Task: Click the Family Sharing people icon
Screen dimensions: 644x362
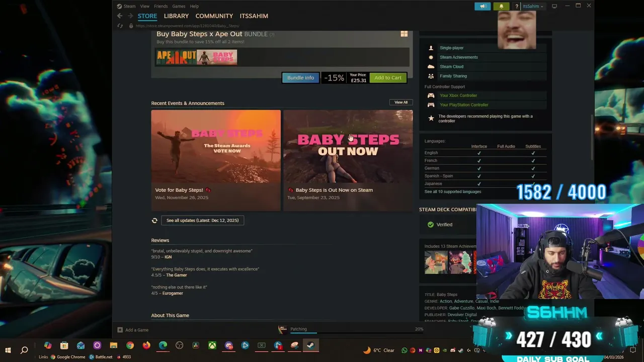Action: (x=431, y=76)
